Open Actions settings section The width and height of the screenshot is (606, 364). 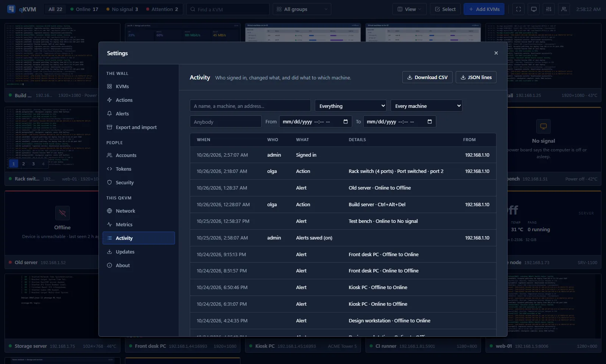click(139, 100)
